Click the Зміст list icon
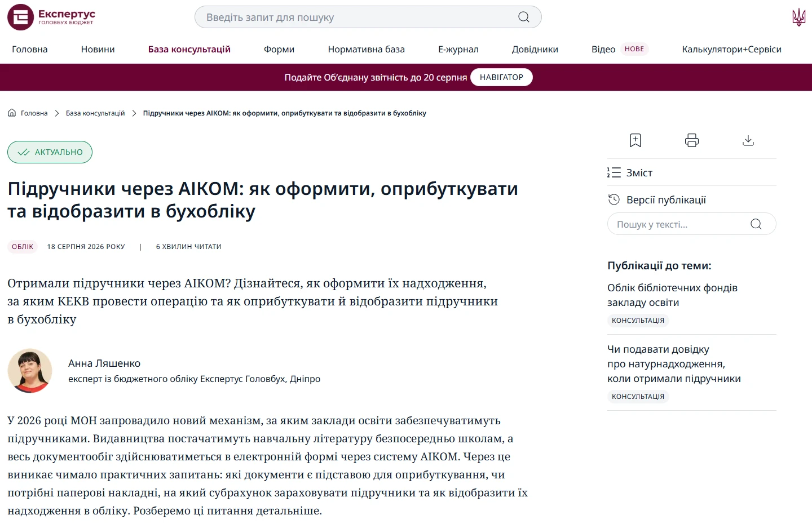 tap(614, 172)
